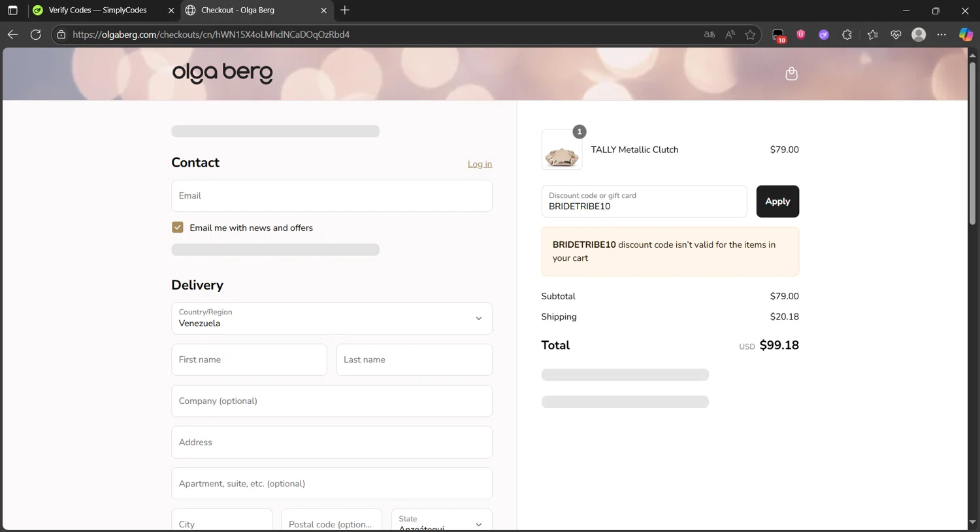Open the Extensions puzzle icon
Image resolution: width=980 pixels, height=532 pixels.
(x=847, y=35)
